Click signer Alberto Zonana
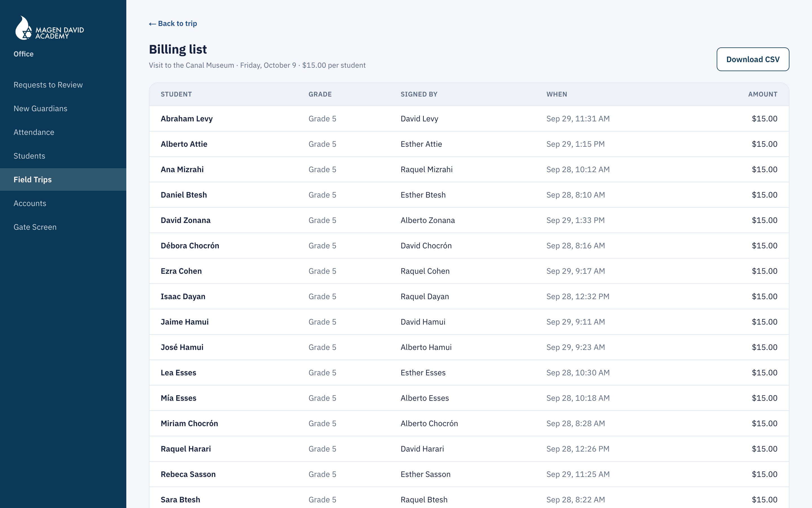Screen dimensions: 812x508 pos(427,220)
